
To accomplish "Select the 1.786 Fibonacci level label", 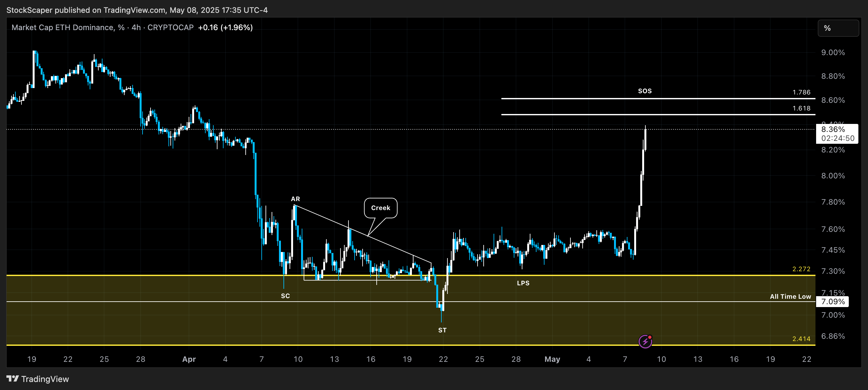I will click(x=801, y=92).
